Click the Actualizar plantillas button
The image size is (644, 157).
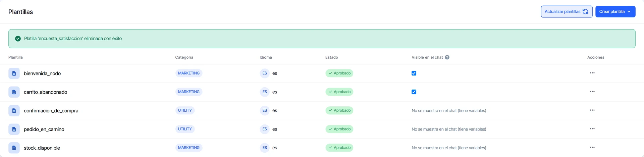pos(567,11)
